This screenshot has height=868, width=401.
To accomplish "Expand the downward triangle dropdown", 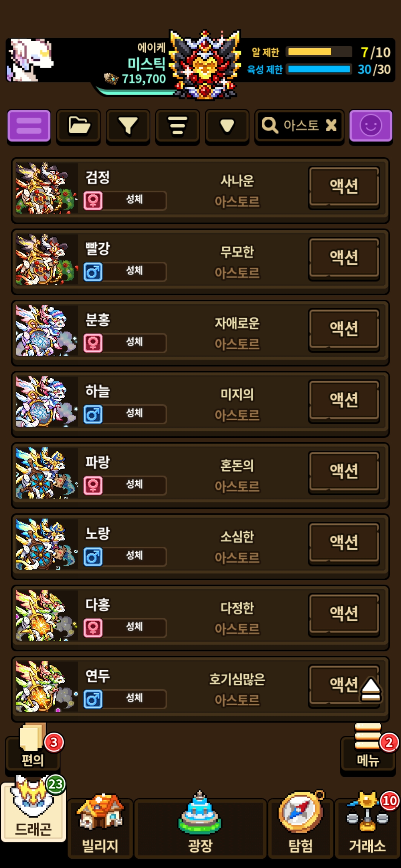I will (227, 126).
